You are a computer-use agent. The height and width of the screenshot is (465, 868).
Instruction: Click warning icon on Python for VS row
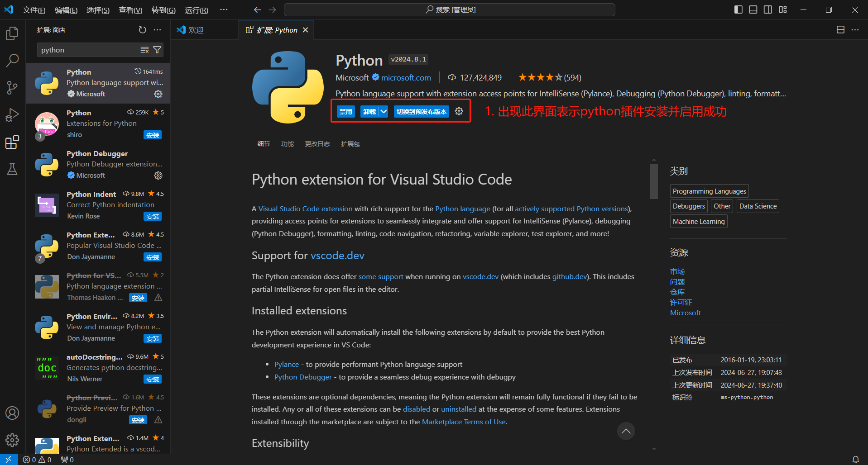click(158, 298)
